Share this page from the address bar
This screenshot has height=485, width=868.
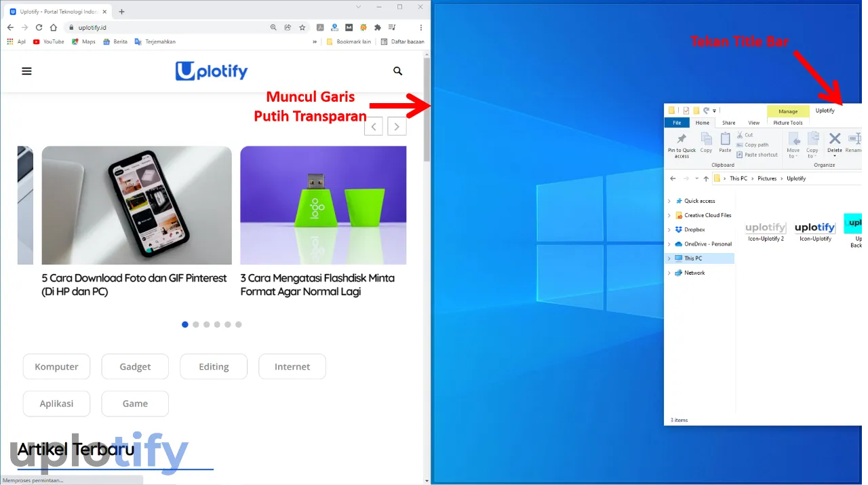(288, 28)
